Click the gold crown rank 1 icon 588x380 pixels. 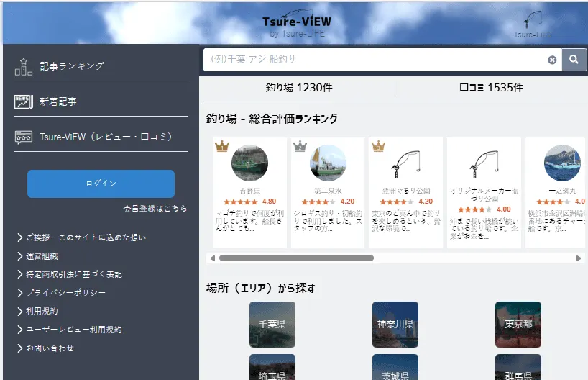pos(222,145)
